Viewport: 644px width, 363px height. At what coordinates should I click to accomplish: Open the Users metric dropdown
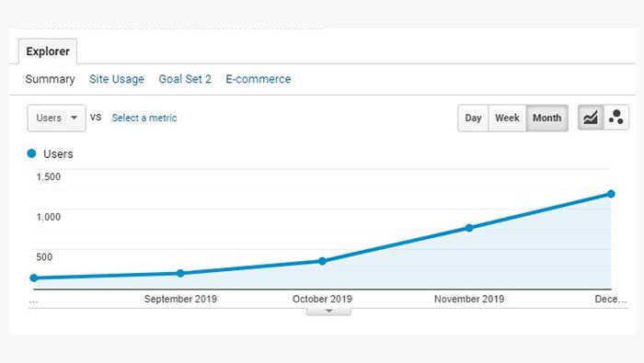pyautogui.click(x=57, y=119)
